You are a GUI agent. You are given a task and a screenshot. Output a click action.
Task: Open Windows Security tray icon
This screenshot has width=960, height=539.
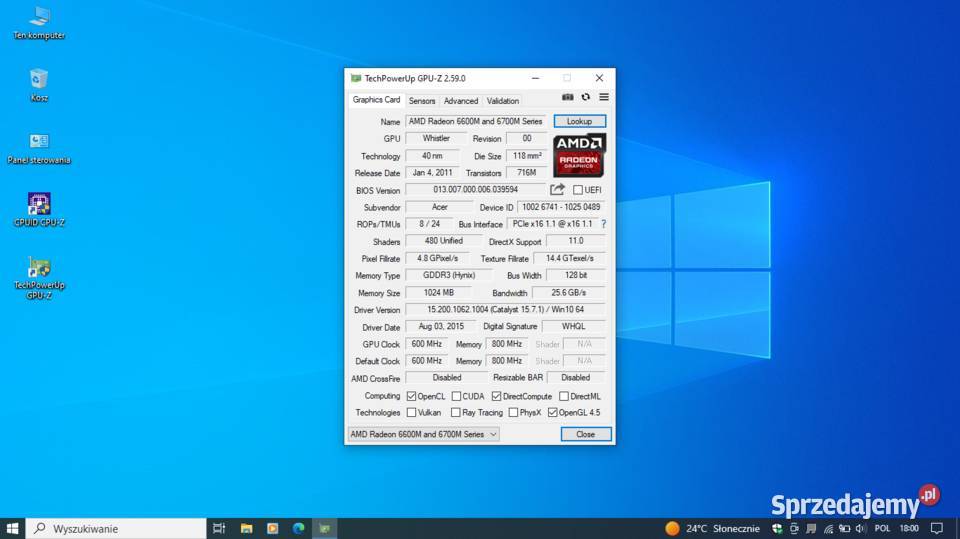[x=777, y=529]
